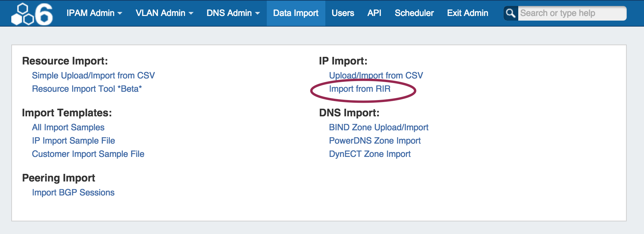Viewport: 644px width, 234px height.
Task: Expand the DNS Admin dropdown
Action: [x=233, y=13]
